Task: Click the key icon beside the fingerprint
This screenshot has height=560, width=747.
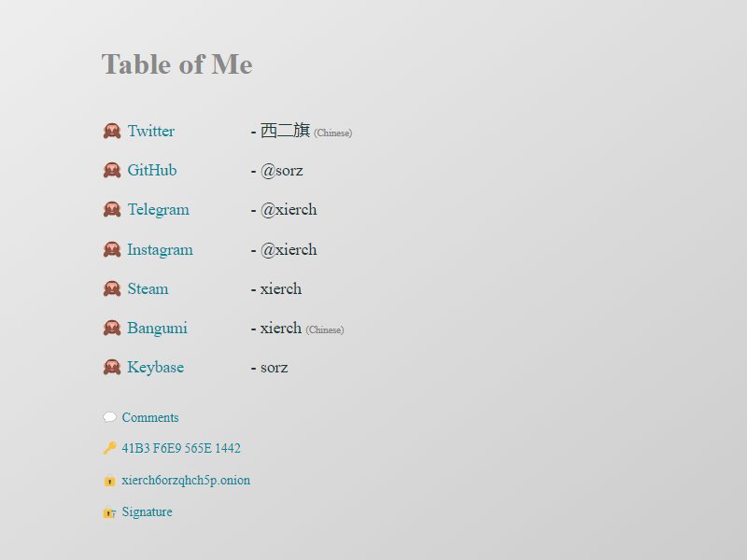Action: coord(109,448)
